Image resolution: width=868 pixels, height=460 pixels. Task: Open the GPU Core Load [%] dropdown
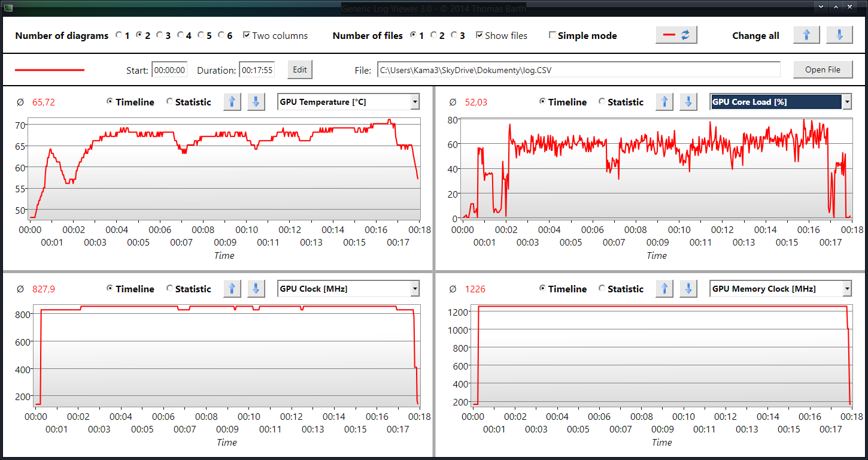point(781,102)
